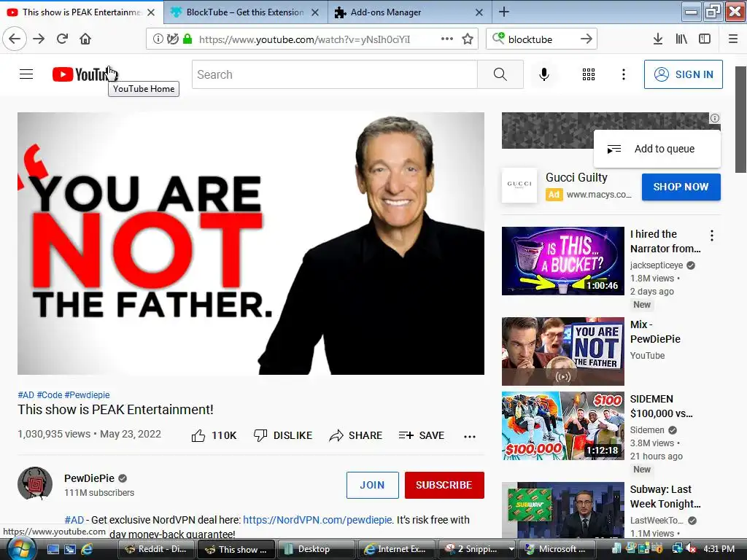Open the Subway: Last Week Tonight video title
The height and width of the screenshot is (560, 747).
point(665,497)
